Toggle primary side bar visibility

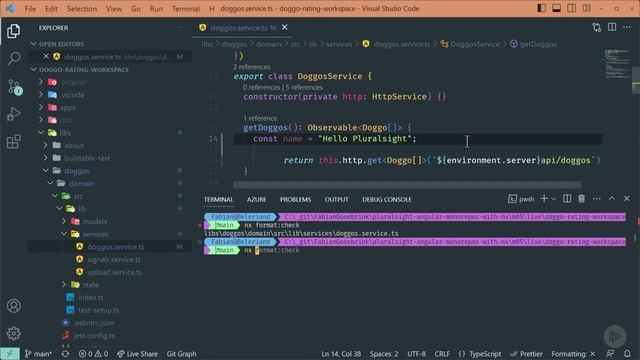(541, 8)
